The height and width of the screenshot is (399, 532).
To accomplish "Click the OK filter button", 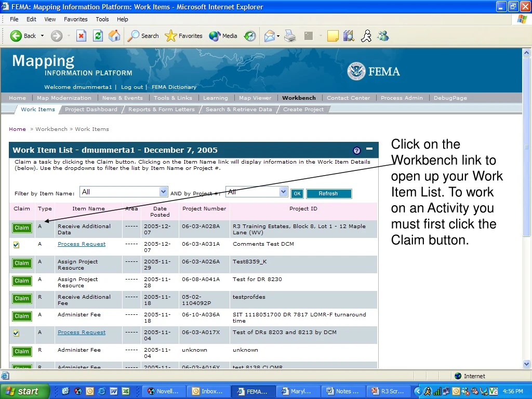I will point(297,193).
